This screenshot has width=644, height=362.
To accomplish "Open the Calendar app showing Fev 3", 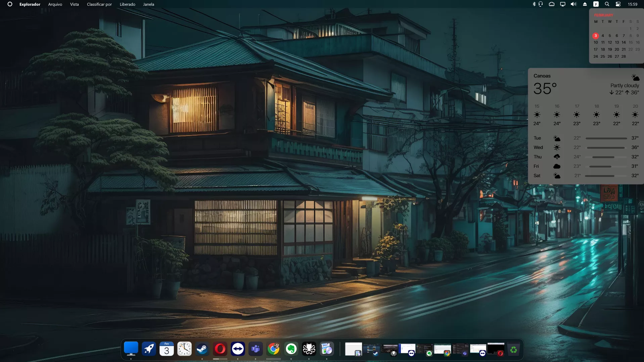I will click(167, 349).
